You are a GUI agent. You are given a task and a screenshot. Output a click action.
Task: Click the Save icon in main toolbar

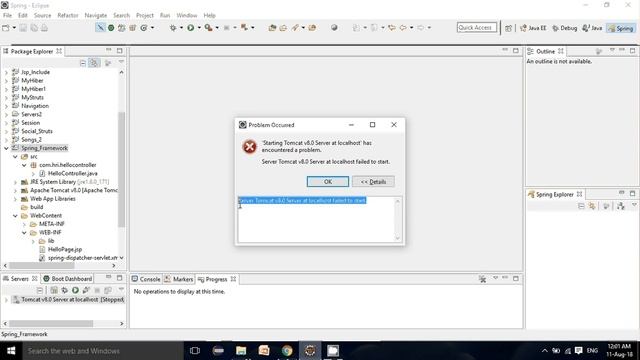coord(23,28)
